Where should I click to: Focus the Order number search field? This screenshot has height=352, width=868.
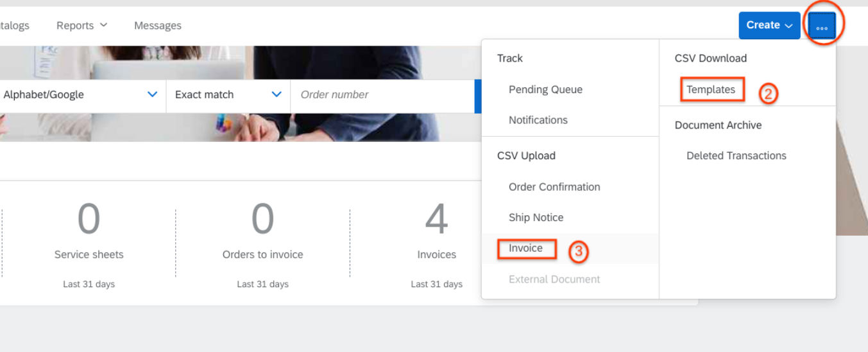click(x=382, y=94)
